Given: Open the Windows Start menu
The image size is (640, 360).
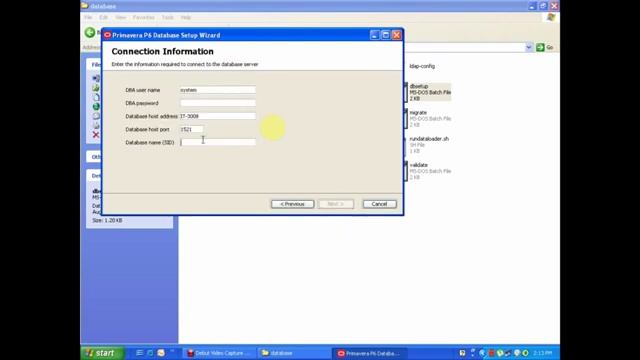Looking at the screenshot, I should click(102, 353).
